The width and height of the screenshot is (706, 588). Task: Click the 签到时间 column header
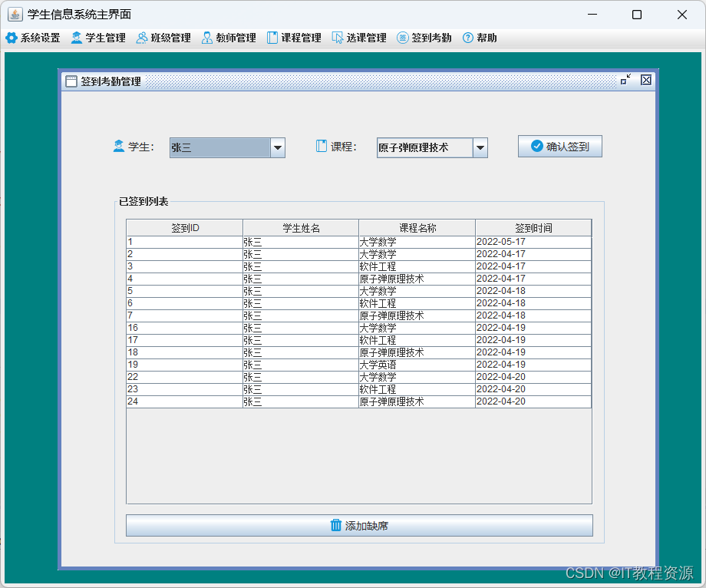[533, 228]
